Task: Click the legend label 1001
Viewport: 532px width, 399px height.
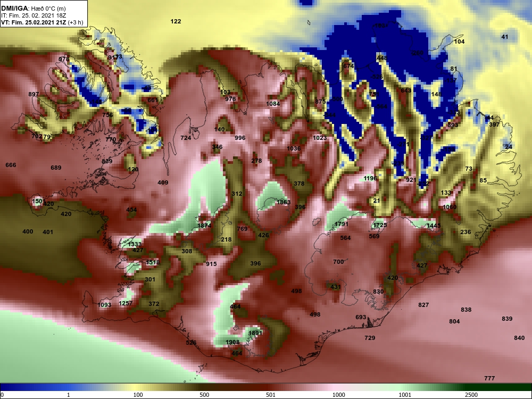Action: [405, 395]
